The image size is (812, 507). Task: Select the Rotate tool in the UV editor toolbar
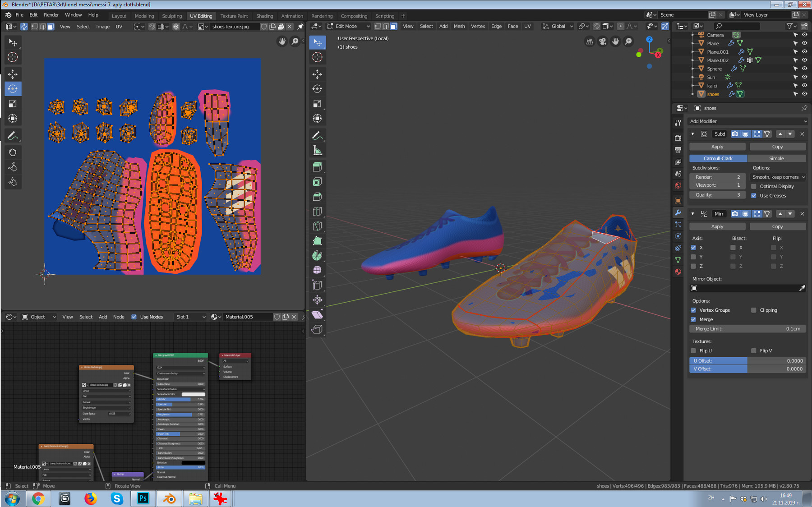tap(13, 89)
